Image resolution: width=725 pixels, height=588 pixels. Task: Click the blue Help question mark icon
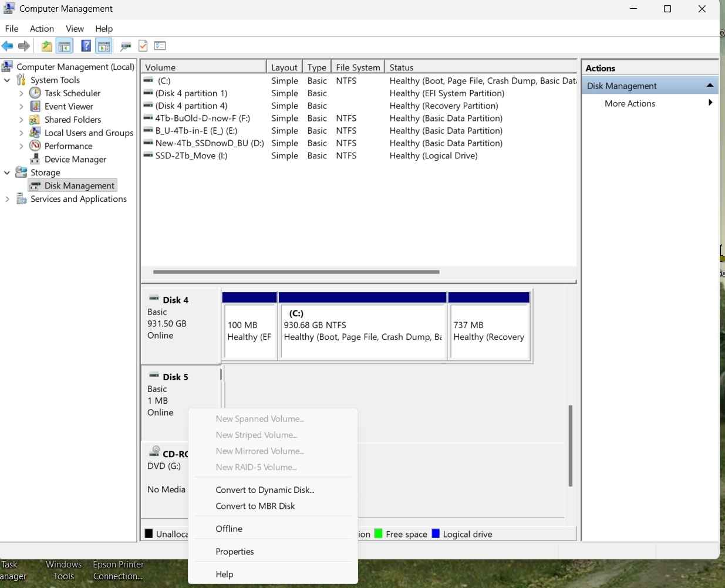86,46
